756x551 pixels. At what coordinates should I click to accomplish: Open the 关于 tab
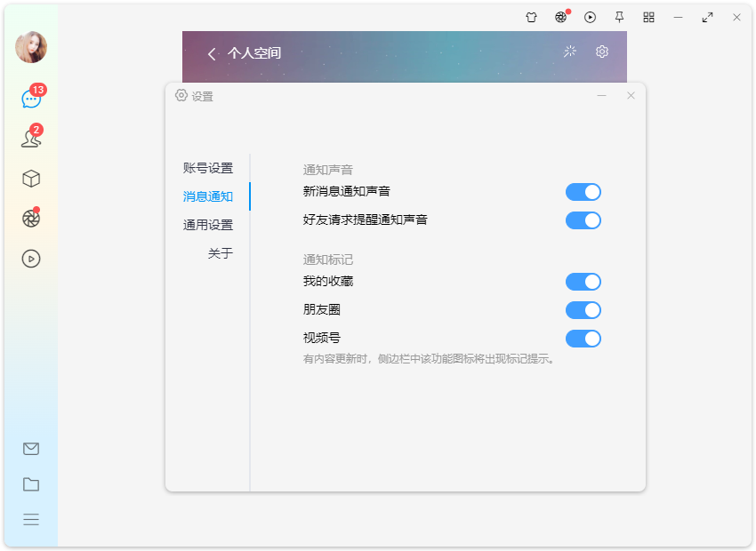pyautogui.click(x=221, y=253)
